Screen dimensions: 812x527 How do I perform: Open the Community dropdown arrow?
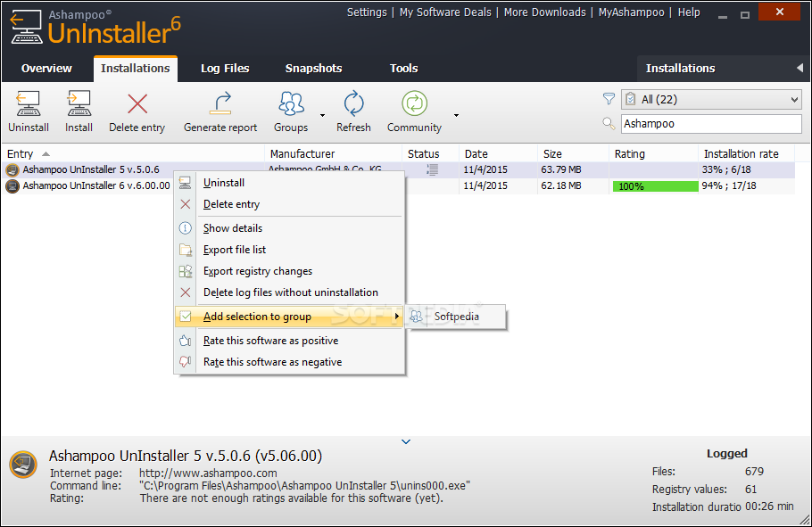(x=456, y=115)
